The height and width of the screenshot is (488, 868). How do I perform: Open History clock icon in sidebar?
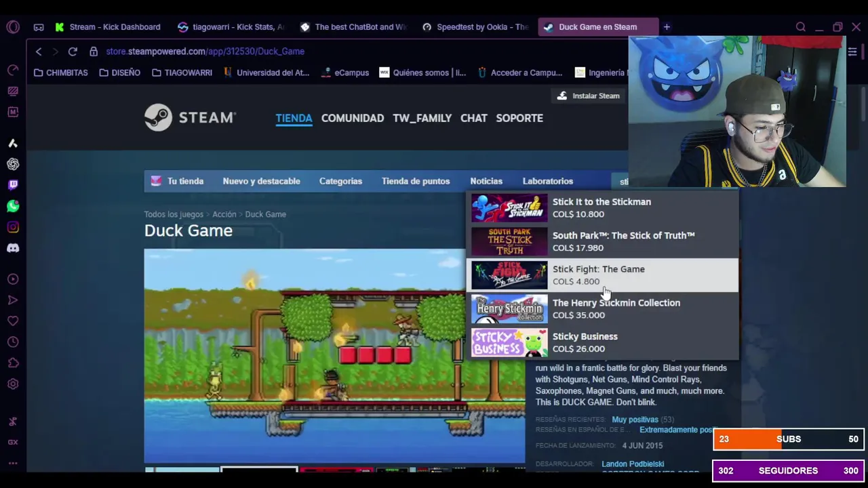tap(13, 342)
